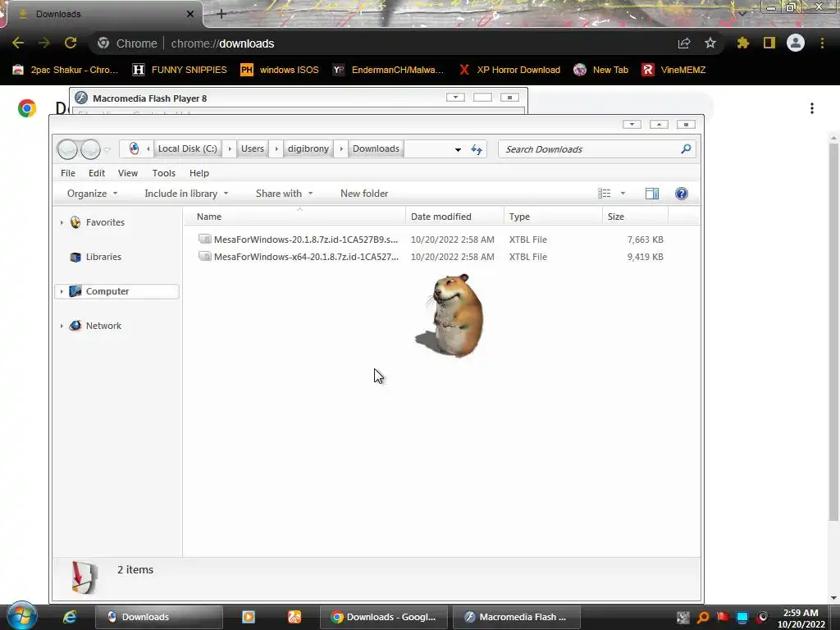Open the recent locations dropdown arrow
The width and height of the screenshot is (840, 630).
tap(107, 149)
